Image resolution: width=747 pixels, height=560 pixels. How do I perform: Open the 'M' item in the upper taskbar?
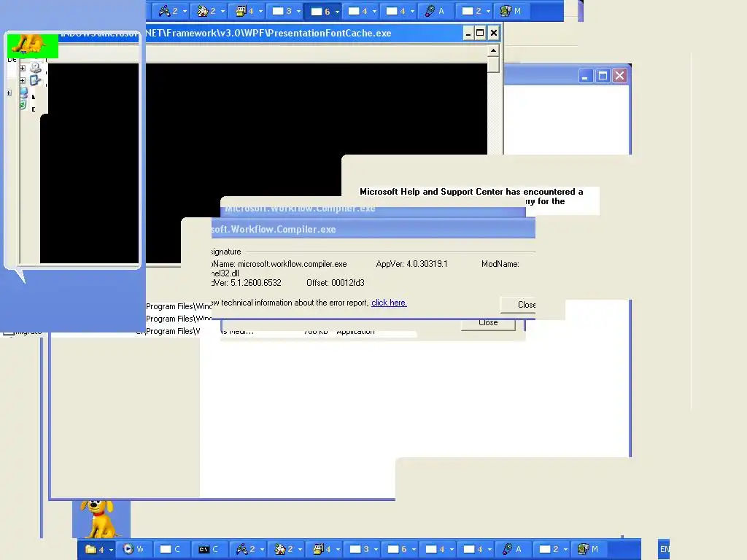pyautogui.click(x=511, y=11)
